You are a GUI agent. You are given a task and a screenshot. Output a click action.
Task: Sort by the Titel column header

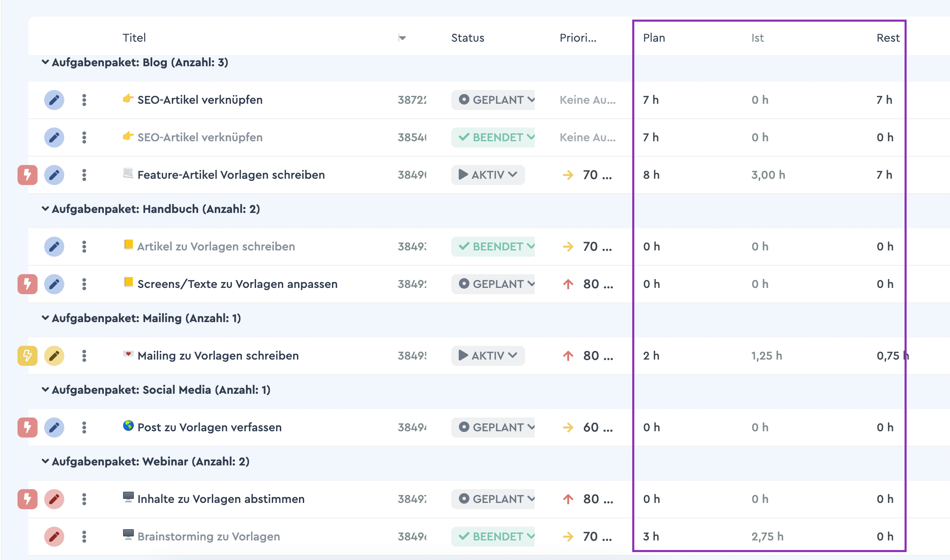pos(134,38)
